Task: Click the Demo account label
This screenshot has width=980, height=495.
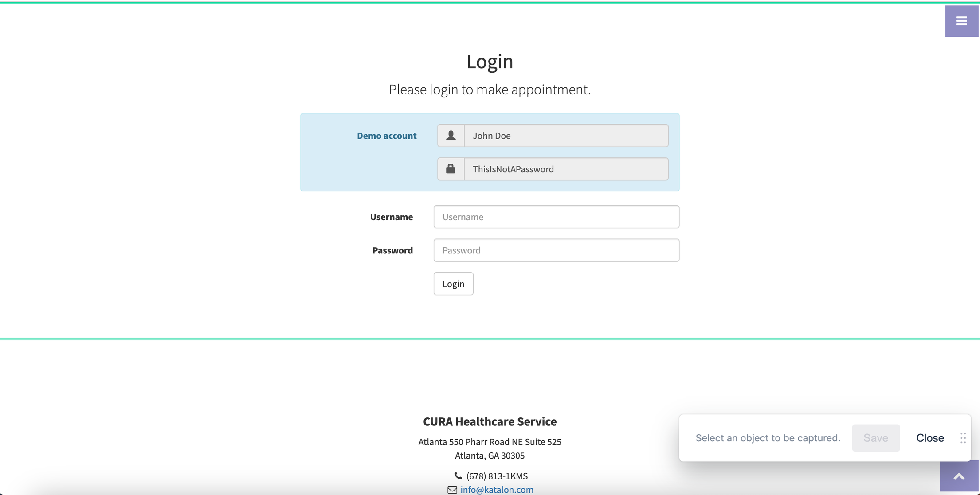Action: tap(387, 136)
